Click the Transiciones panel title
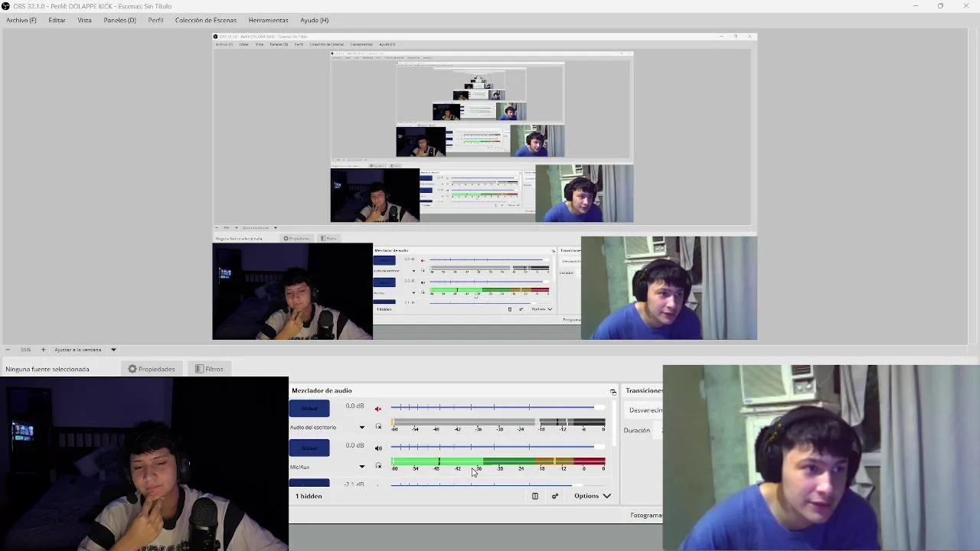This screenshot has width=980, height=551. point(644,391)
